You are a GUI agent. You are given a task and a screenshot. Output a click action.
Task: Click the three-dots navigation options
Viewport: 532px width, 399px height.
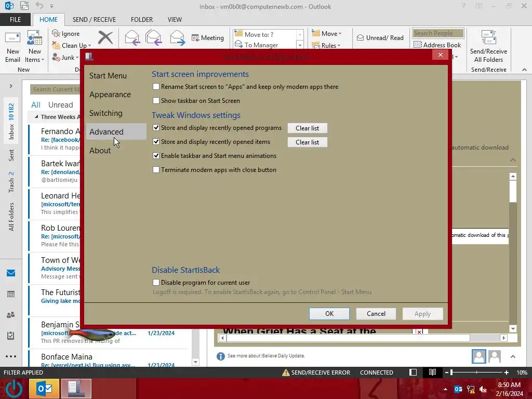pos(11,356)
